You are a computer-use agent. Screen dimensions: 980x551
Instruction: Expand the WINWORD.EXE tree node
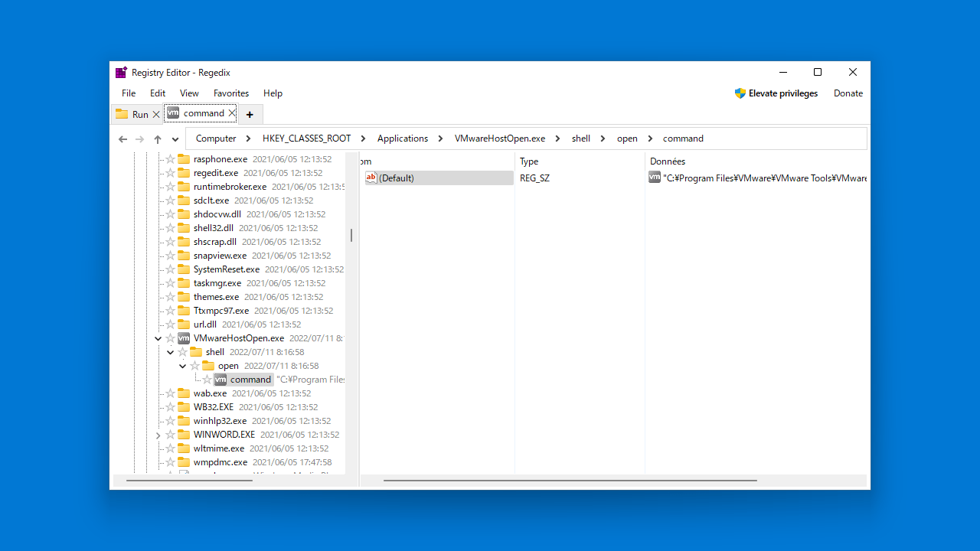click(158, 435)
